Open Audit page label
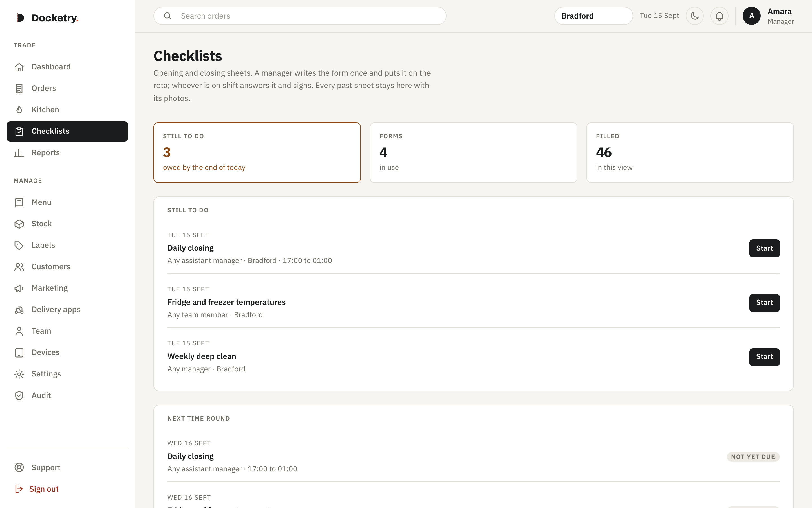Viewport: 812px width, 508px height. coord(41,395)
